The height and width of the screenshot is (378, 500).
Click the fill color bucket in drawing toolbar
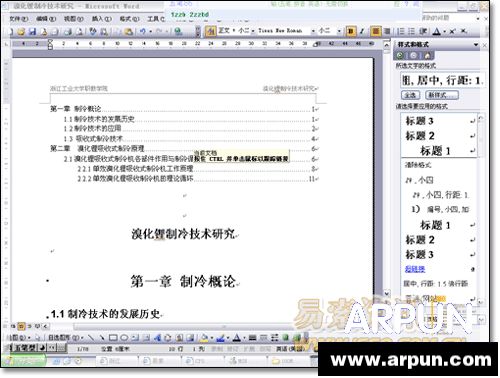204,337
